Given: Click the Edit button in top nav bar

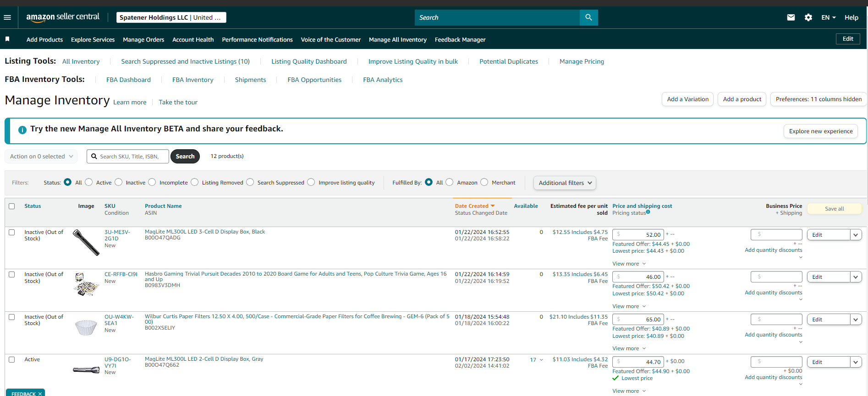Looking at the screenshot, I should [848, 39].
